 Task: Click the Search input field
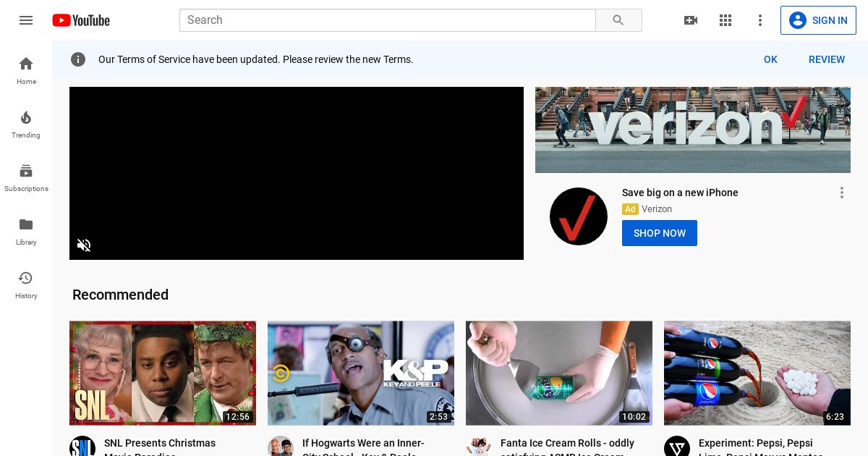388,20
